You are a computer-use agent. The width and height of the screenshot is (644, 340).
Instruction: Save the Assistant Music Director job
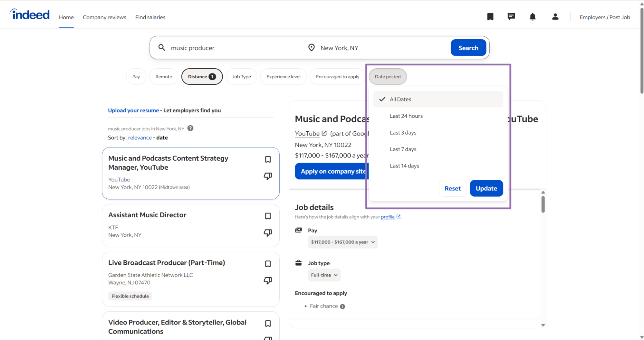coord(268,216)
